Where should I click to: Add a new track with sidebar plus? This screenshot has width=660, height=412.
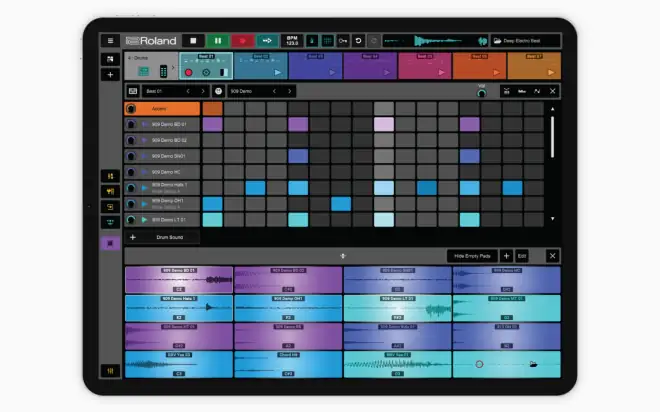tap(110, 75)
